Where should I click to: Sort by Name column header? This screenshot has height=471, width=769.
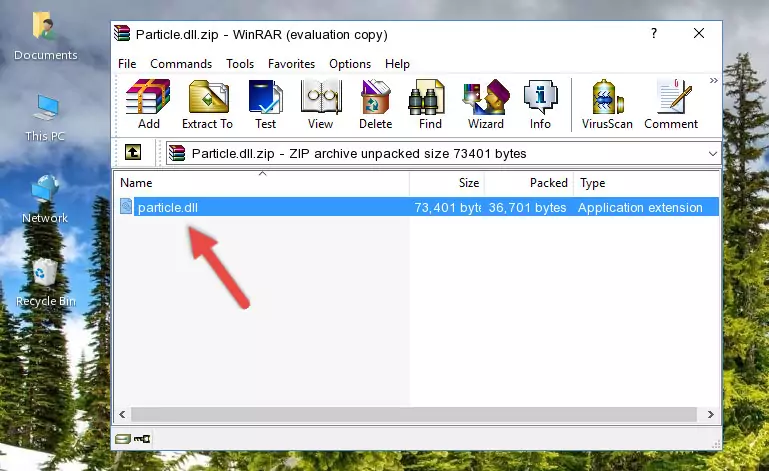coord(262,183)
